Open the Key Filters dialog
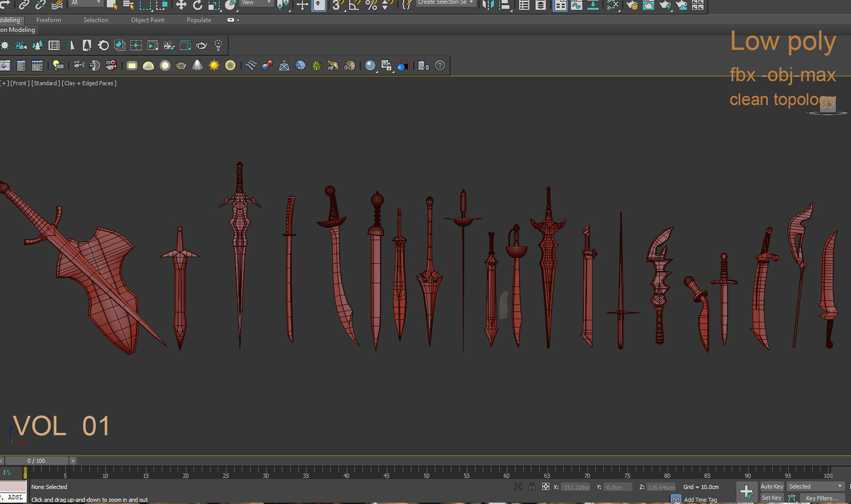This screenshot has height=504, width=851. coord(822,498)
